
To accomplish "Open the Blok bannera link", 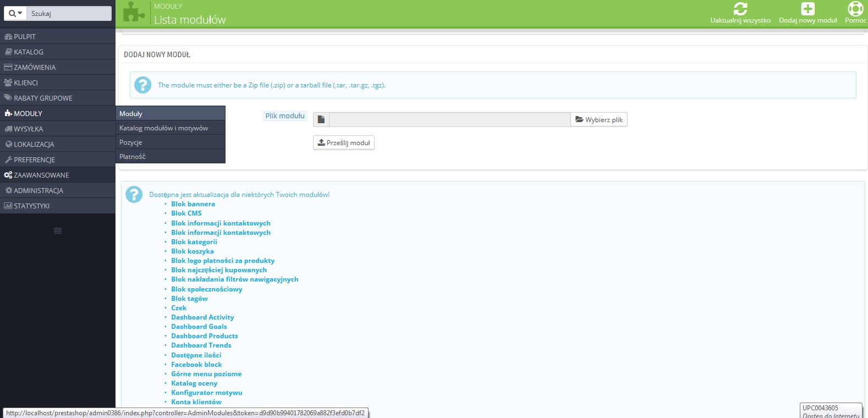I will coord(193,204).
